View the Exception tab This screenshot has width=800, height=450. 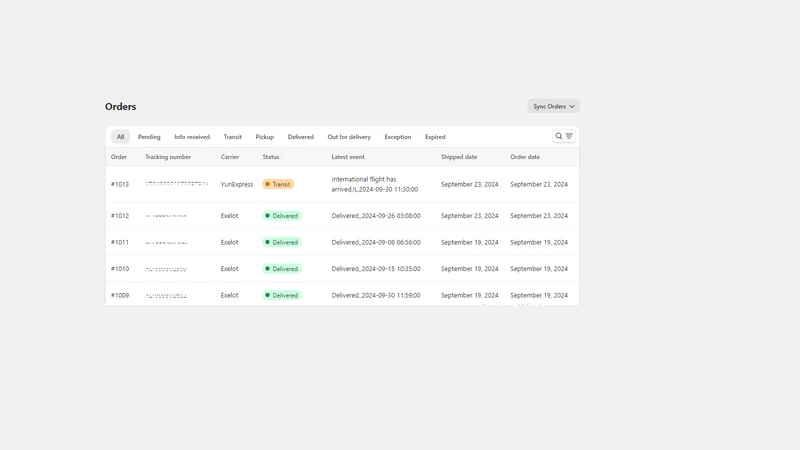point(398,137)
